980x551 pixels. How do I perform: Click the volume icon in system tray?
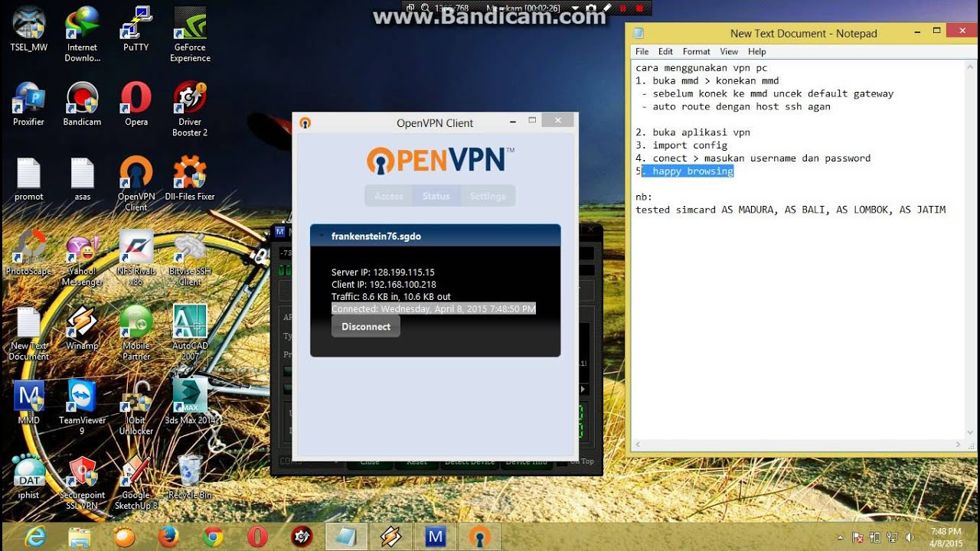[910, 538]
